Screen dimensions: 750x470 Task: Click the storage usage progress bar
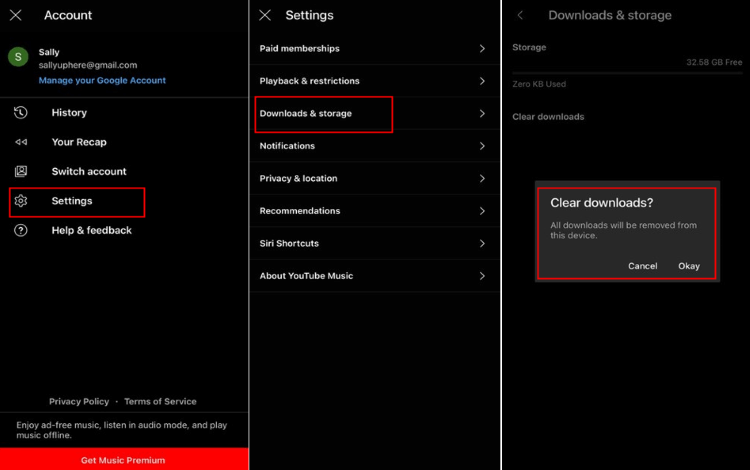627,73
